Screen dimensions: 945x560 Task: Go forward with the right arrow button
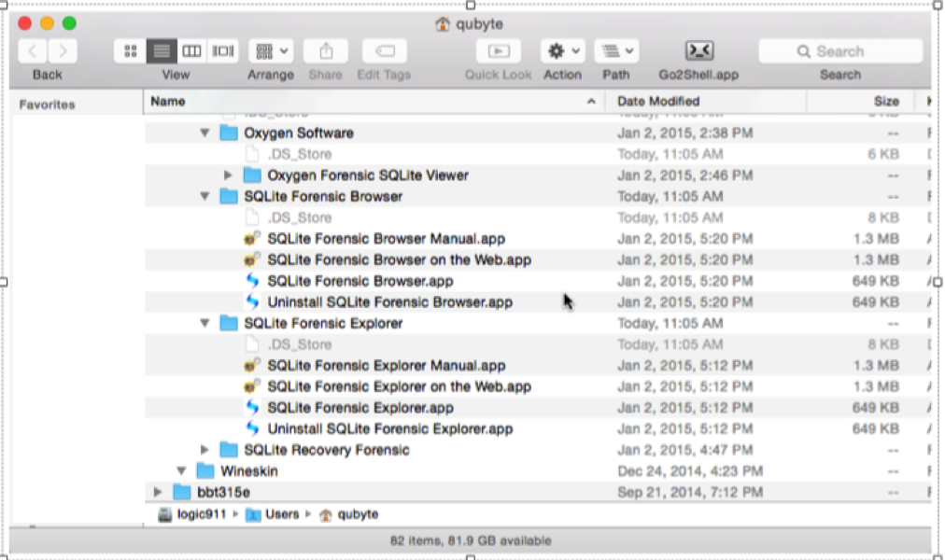tap(62, 51)
